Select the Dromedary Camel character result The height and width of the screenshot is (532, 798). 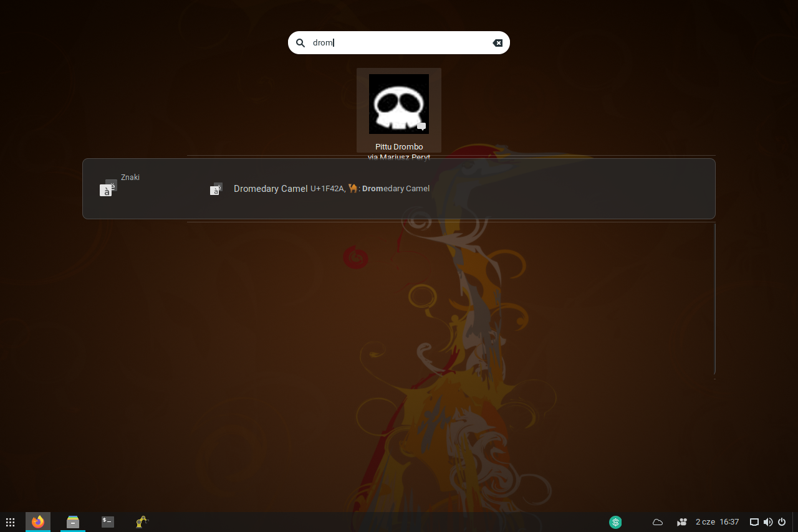click(x=399, y=189)
